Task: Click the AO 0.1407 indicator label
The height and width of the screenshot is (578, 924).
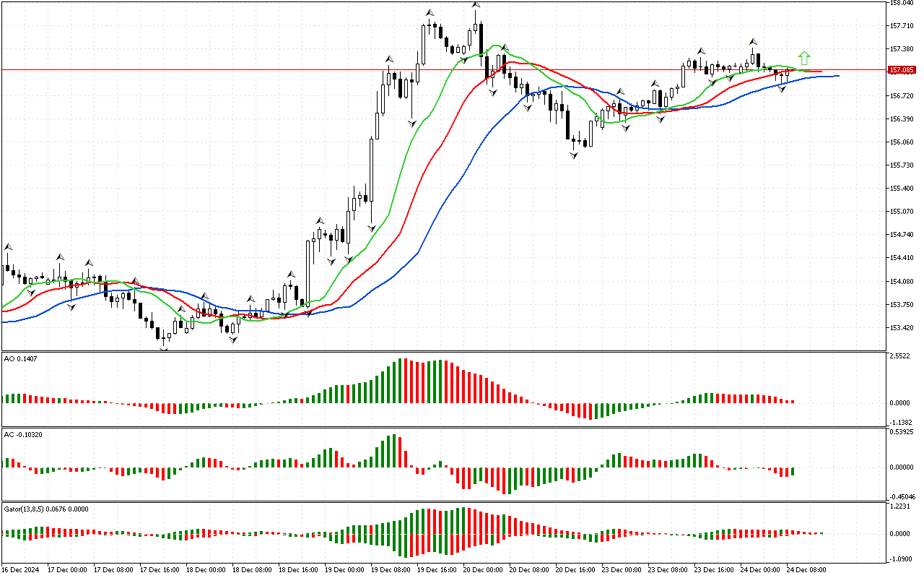Action: [20, 358]
